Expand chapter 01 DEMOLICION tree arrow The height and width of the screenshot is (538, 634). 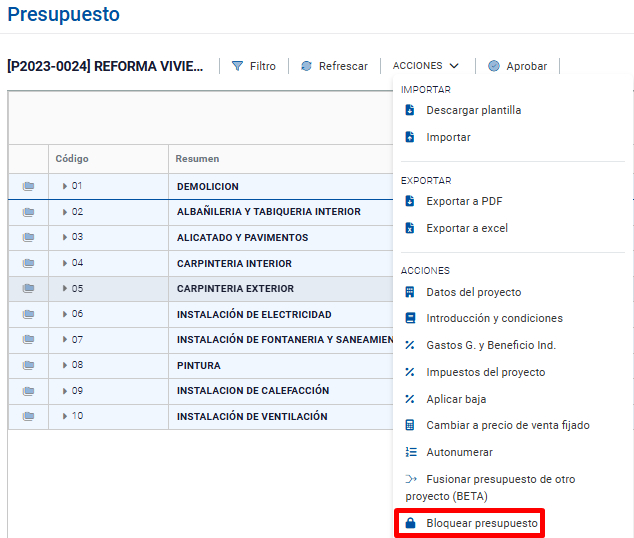tap(64, 186)
